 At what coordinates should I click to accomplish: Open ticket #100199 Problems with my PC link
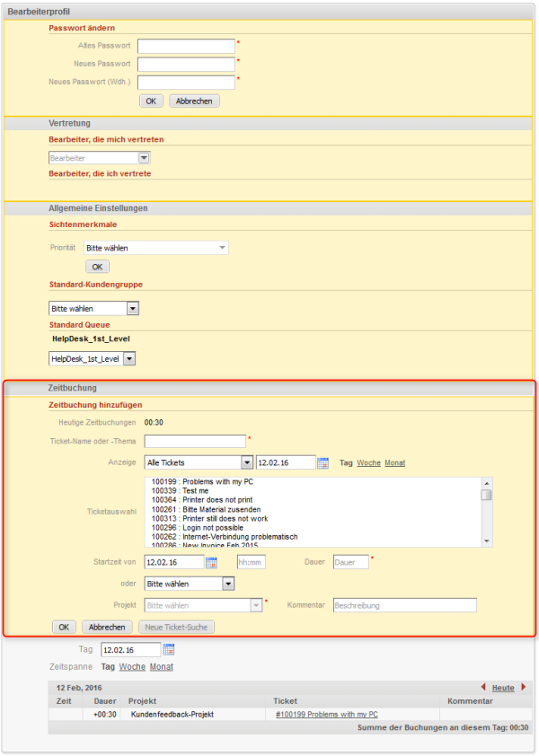[x=326, y=714]
